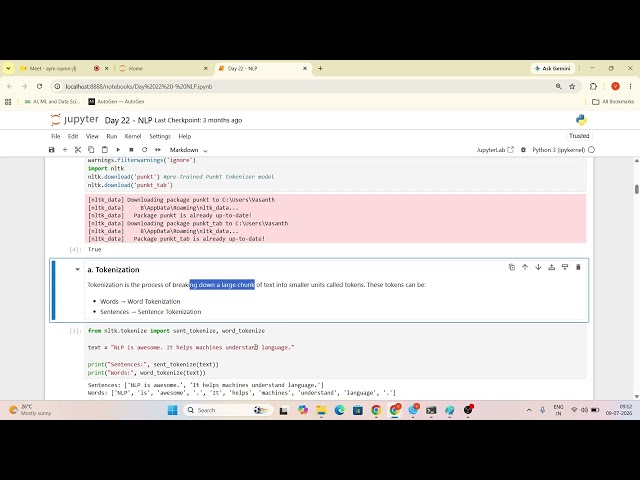Show hidden system tray icons
640x480 pixels.
tap(529, 410)
